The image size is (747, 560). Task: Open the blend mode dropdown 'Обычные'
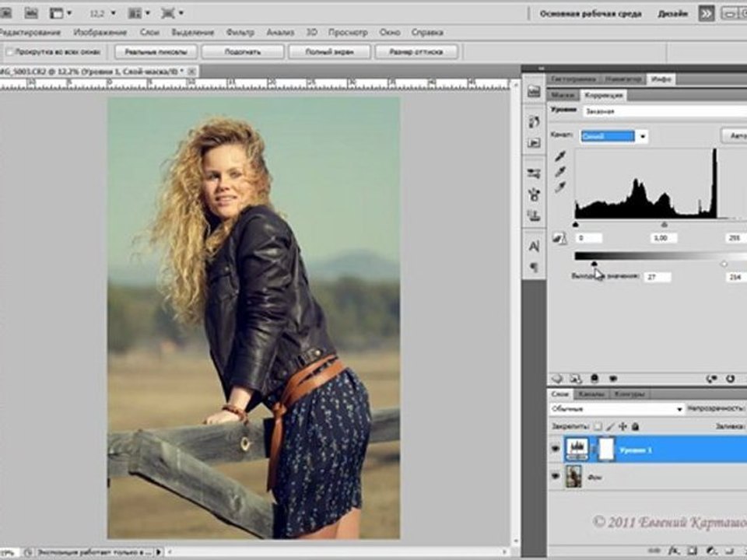point(616,408)
